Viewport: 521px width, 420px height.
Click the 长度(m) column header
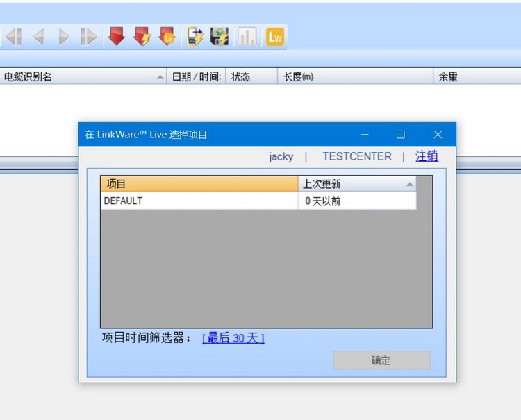pos(354,76)
